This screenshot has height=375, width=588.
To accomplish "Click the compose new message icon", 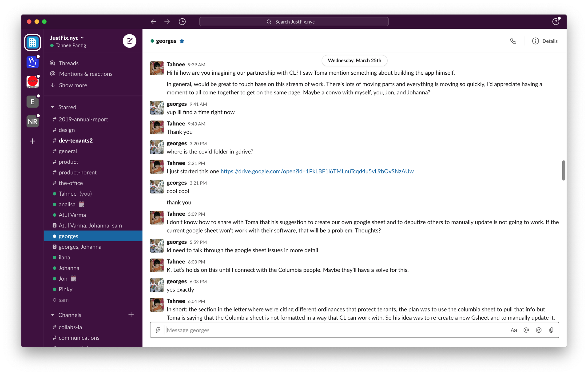I will pyautogui.click(x=129, y=41).
